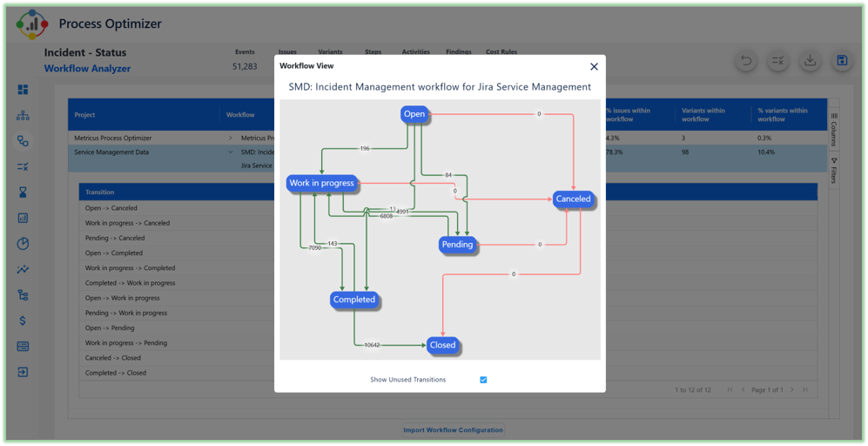Click the 196 transition label in diagram
The image size is (868, 446).
coord(364,148)
